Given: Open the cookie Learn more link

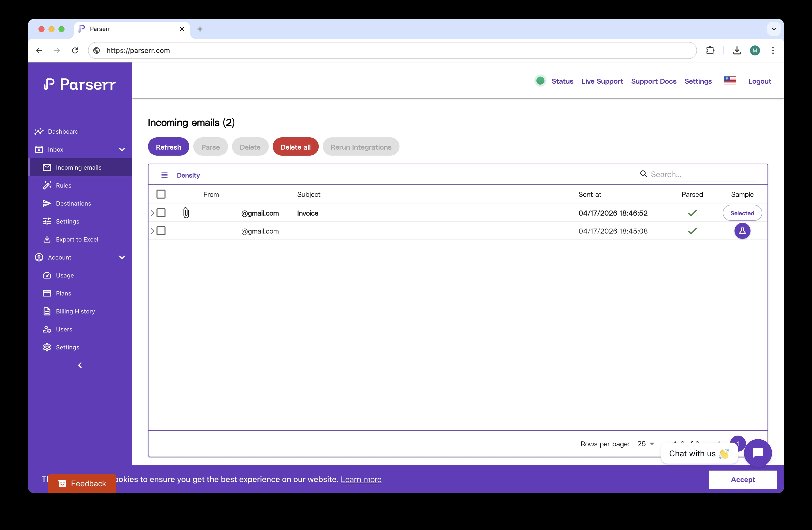Looking at the screenshot, I should pyautogui.click(x=361, y=480).
